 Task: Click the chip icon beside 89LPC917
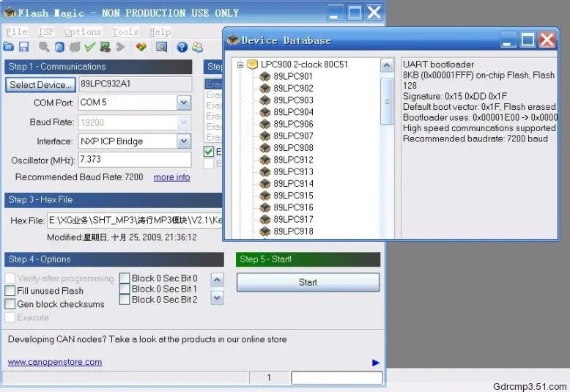click(265, 219)
